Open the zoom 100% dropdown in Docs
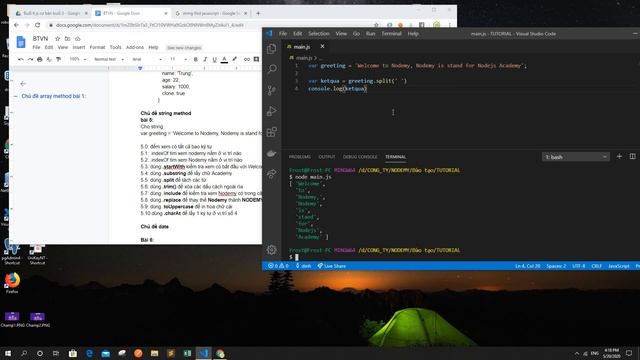The height and width of the screenshot is (360, 640). pos(78,59)
